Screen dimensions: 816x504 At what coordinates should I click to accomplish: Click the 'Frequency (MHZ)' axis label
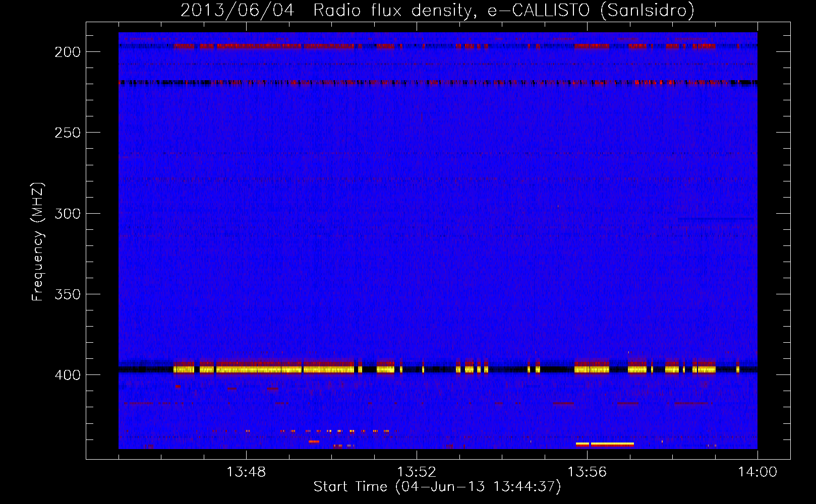pyautogui.click(x=38, y=242)
